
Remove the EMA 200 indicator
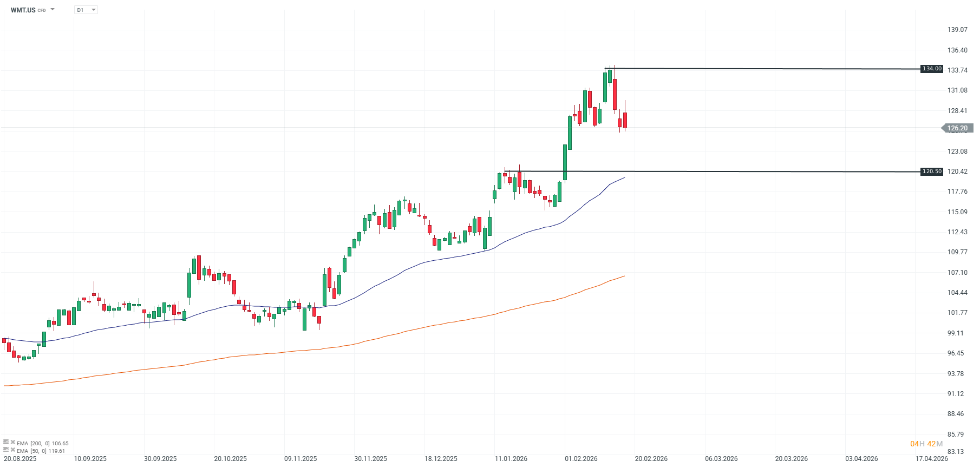12,443
